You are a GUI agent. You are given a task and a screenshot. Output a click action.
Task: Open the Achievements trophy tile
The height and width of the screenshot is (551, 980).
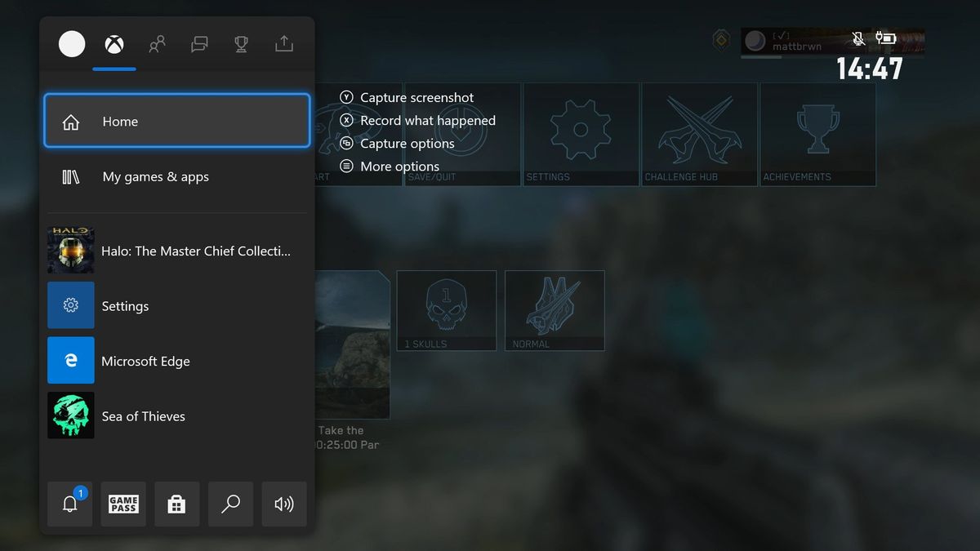[817, 134]
